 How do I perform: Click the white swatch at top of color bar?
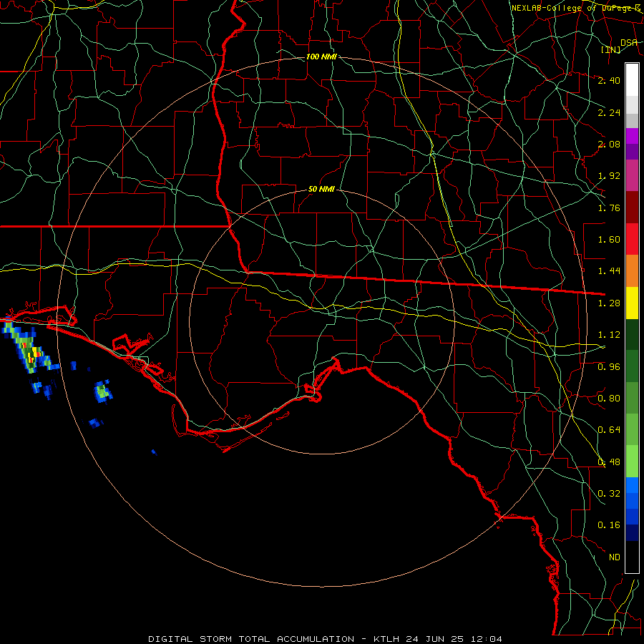click(632, 79)
